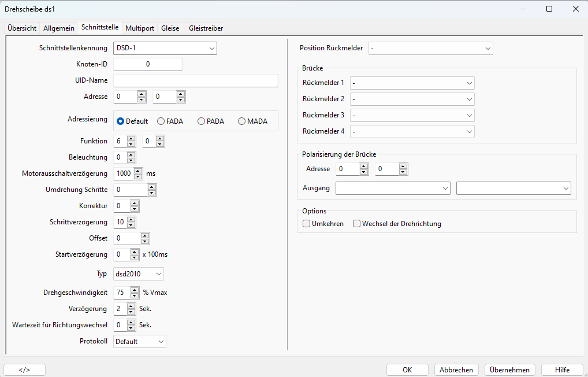Raise the Drehgeschwindigkeit percentage

coord(135,290)
